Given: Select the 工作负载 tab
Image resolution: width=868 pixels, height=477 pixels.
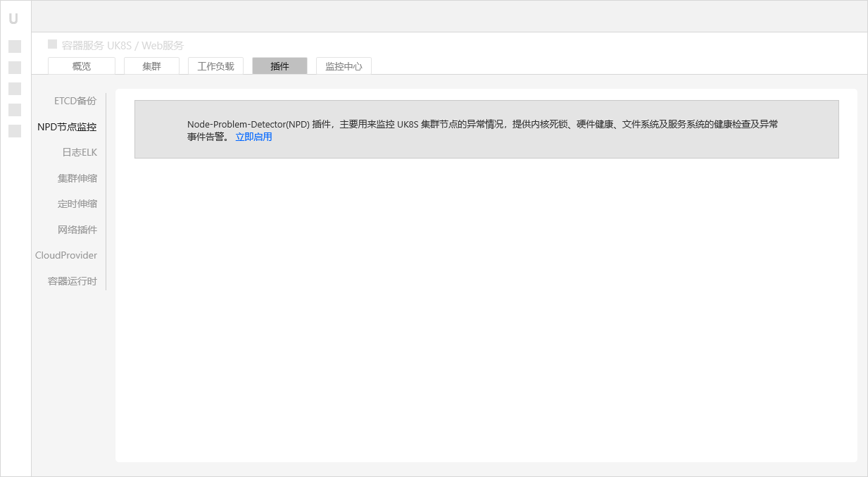Looking at the screenshot, I should pos(215,66).
